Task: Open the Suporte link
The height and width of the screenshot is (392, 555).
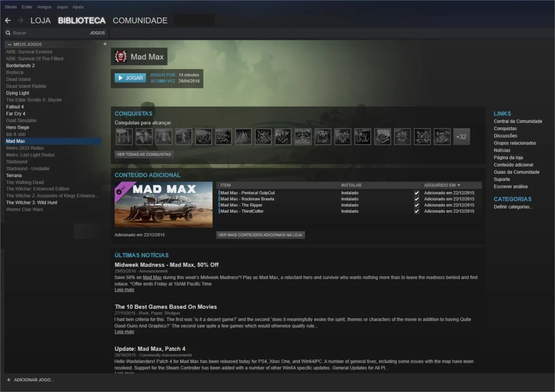Action: coord(502,179)
